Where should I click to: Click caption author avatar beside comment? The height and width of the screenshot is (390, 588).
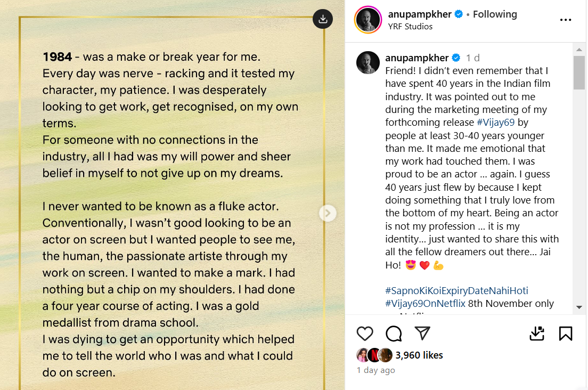[367, 62]
